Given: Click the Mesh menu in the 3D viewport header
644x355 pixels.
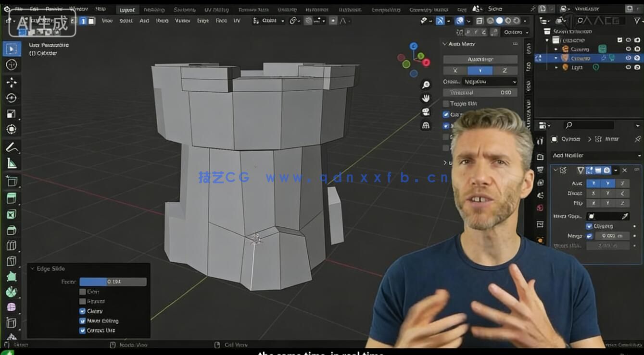Looking at the screenshot, I should coord(162,21).
